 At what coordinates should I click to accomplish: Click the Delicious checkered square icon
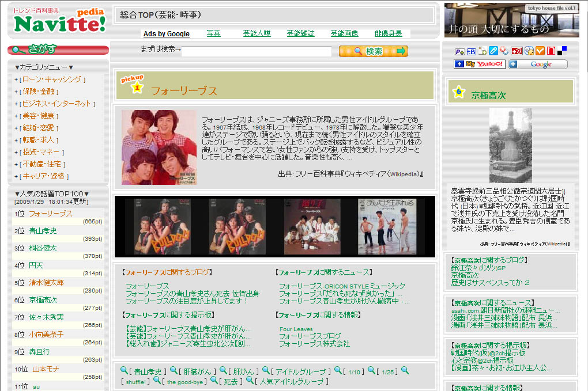coord(561,51)
